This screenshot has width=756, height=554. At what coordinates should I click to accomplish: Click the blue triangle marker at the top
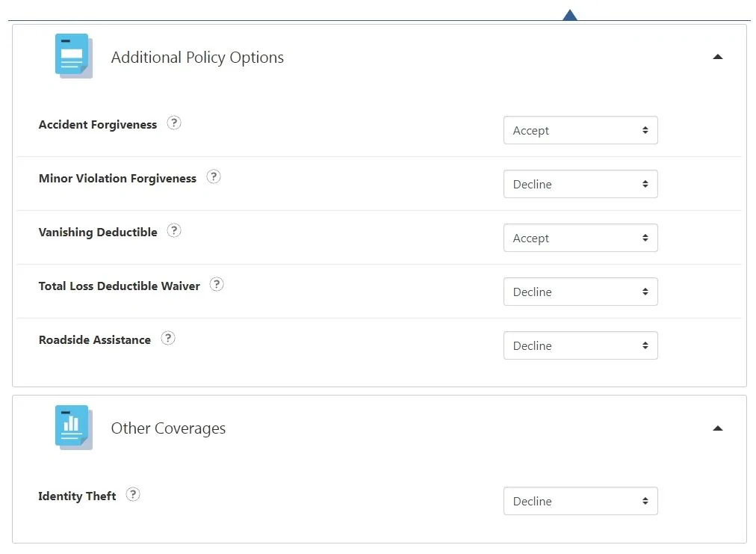click(x=570, y=15)
